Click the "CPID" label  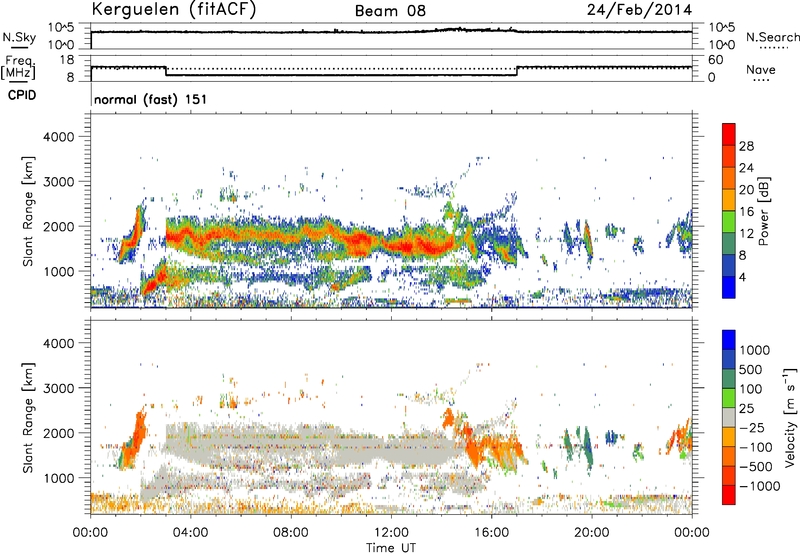tap(22, 95)
